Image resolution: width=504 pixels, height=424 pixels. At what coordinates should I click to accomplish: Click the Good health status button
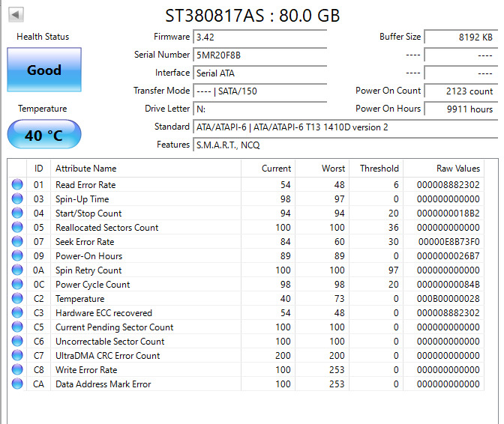point(44,70)
